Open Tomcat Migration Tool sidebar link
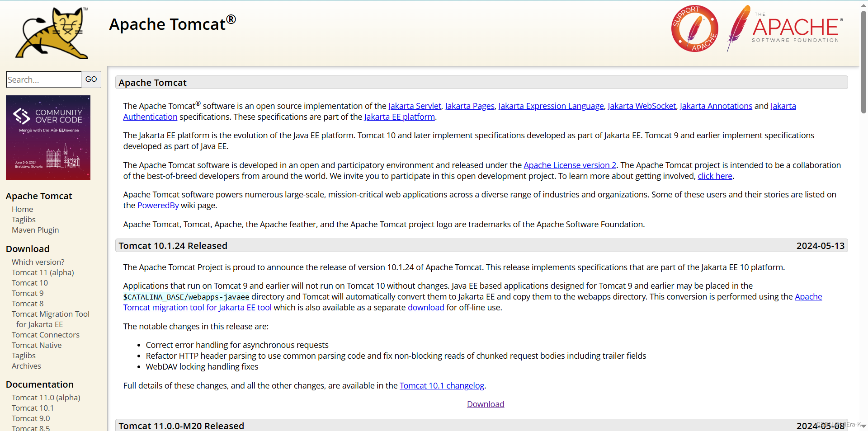This screenshot has width=868, height=431. coord(51,319)
